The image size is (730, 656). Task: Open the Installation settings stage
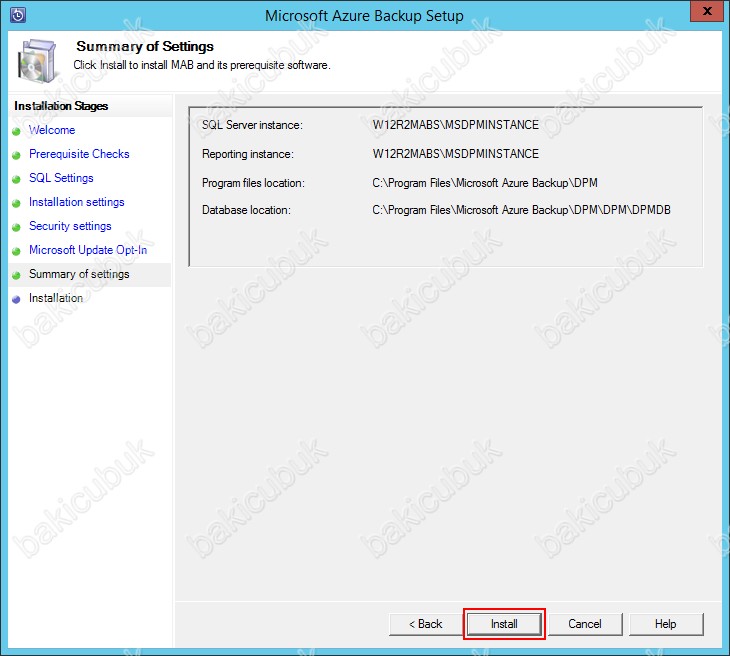click(x=77, y=202)
